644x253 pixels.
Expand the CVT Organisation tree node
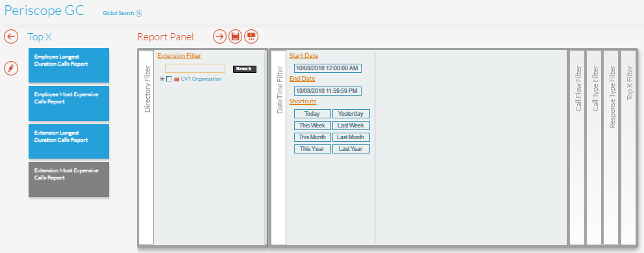point(162,79)
